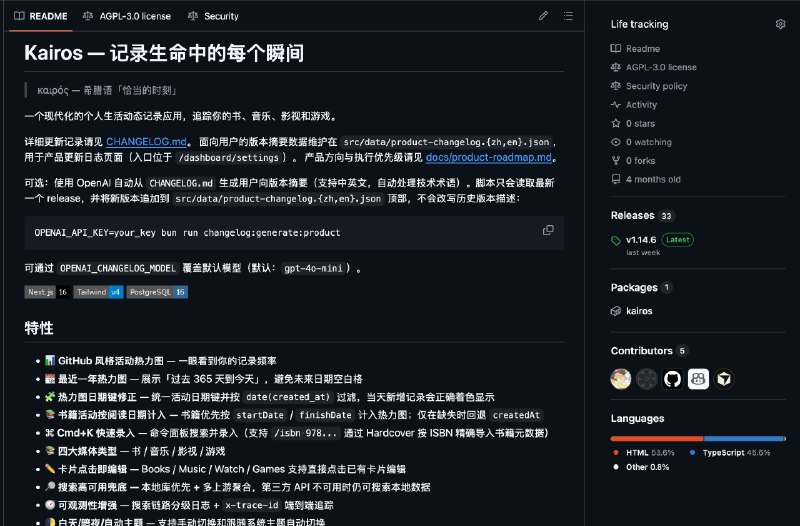The width and height of the screenshot is (800, 526).
Task: Click the Latest release label
Action: click(x=678, y=239)
